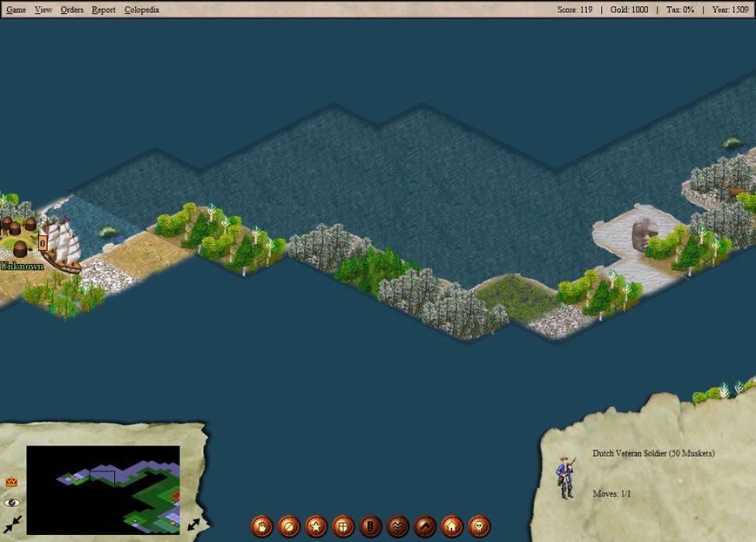Click the upward chevron order button
The image size is (756, 542).
(425, 526)
